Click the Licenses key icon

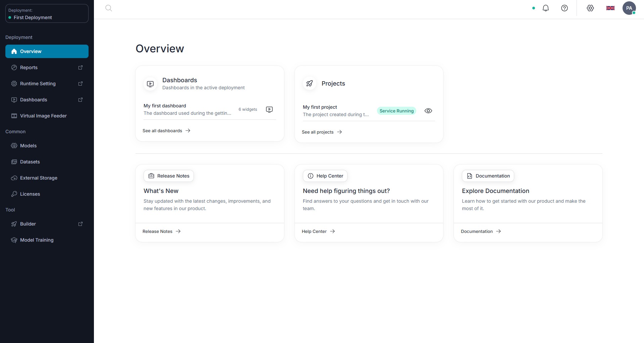pos(14,194)
